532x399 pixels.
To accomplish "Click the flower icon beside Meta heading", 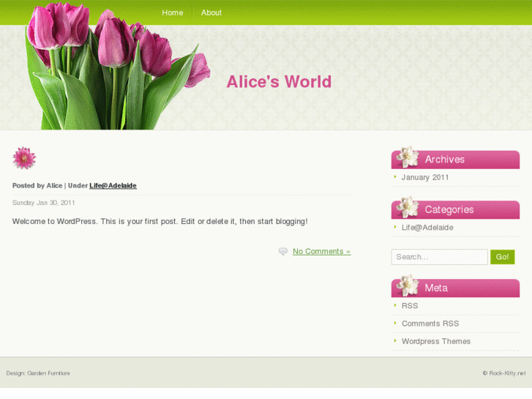I will 408,286.
